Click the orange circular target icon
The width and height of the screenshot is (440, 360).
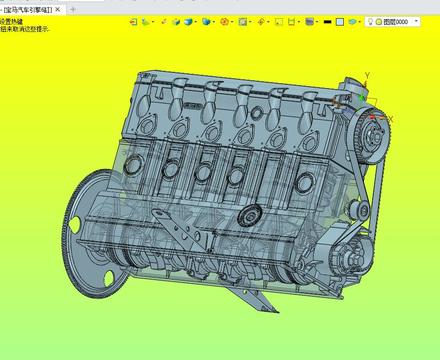pos(224,22)
